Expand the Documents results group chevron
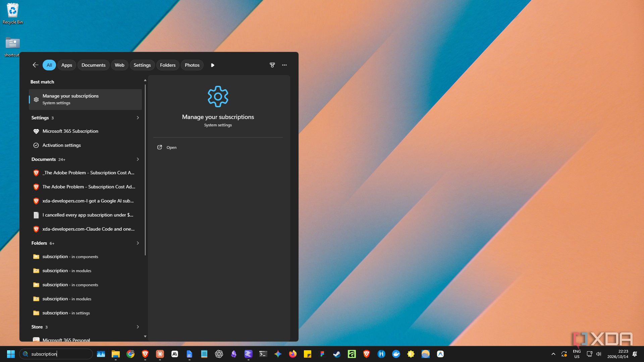The height and width of the screenshot is (362, 644). (138, 159)
